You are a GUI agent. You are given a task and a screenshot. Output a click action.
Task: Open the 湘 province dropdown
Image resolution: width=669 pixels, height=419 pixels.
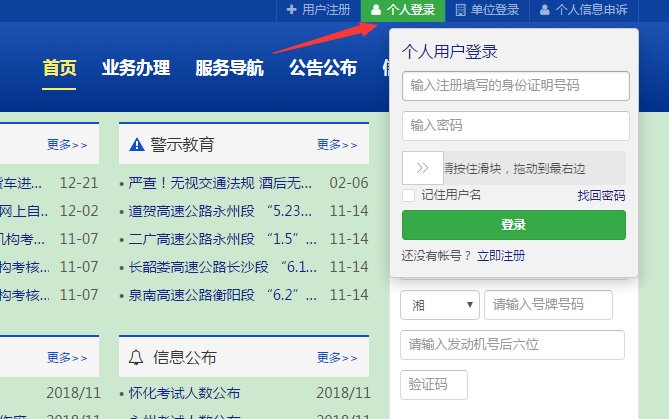pyautogui.click(x=439, y=305)
